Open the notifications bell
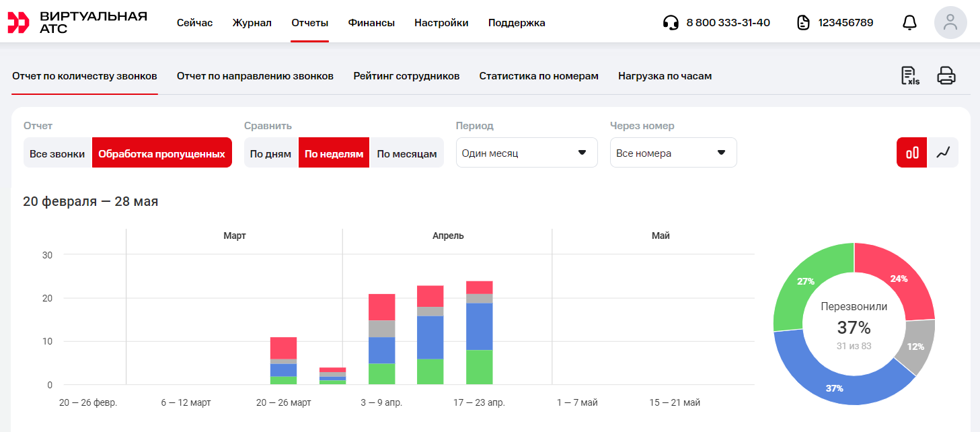 coord(909,23)
